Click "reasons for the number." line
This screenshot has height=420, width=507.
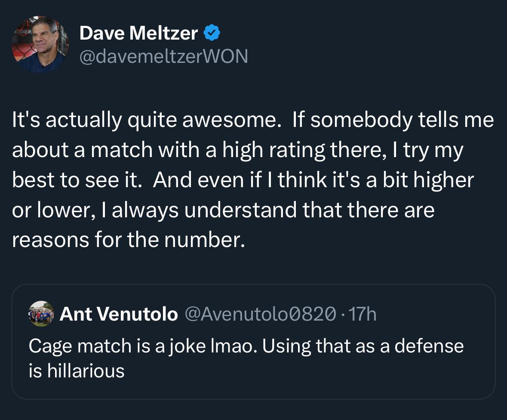[128, 240]
